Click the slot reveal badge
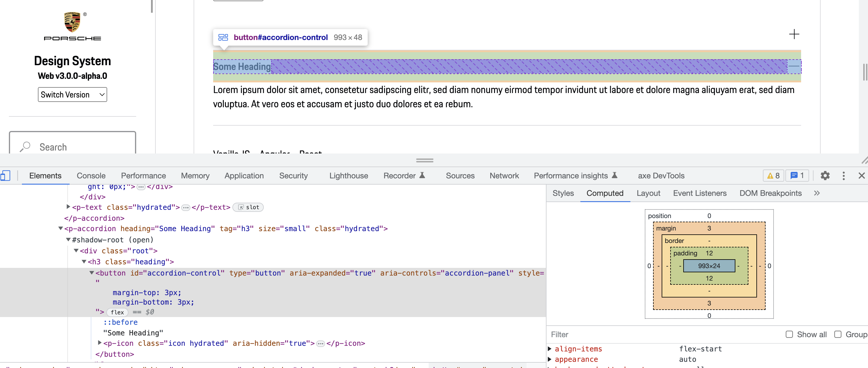This screenshot has height=368, width=868. pos(248,207)
